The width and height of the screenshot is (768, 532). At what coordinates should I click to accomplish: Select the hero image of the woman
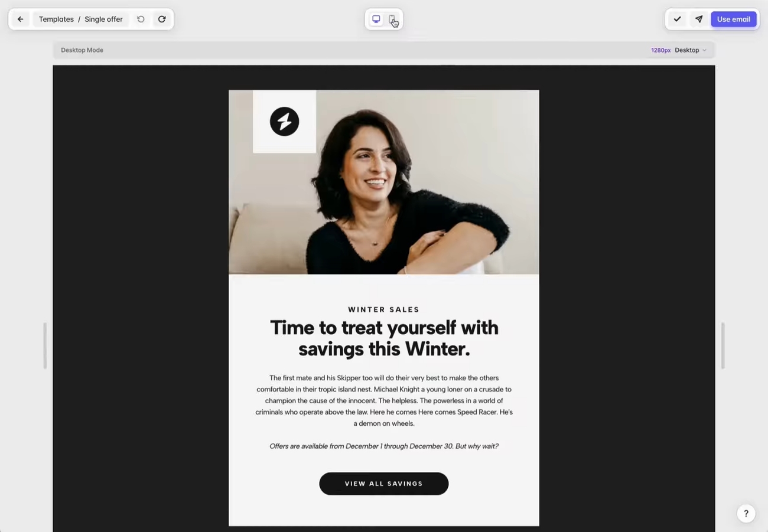point(384,182)
